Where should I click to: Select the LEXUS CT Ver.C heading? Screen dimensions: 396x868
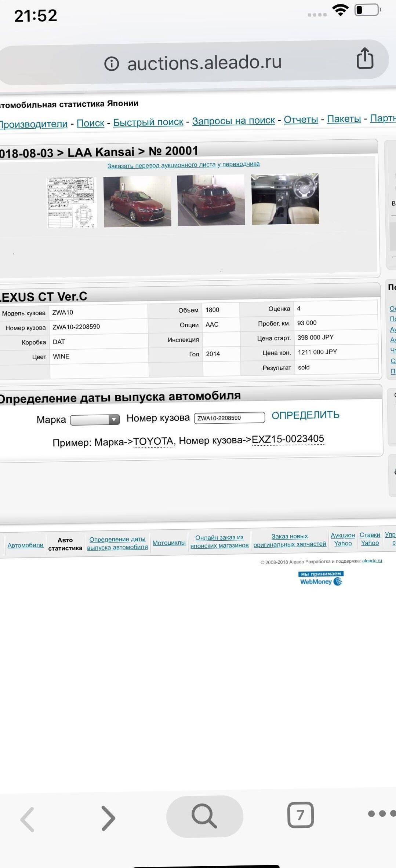[x=44, y=296]
